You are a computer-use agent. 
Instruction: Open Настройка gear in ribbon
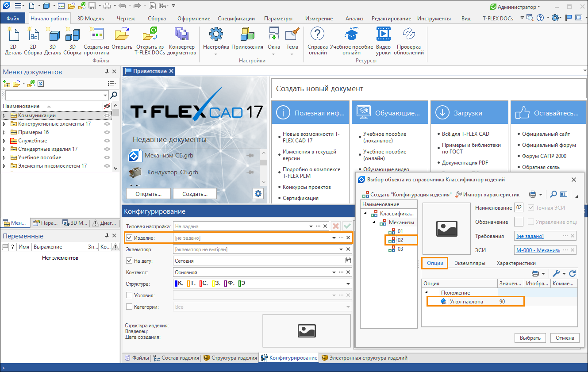click(x=216, y=41)
